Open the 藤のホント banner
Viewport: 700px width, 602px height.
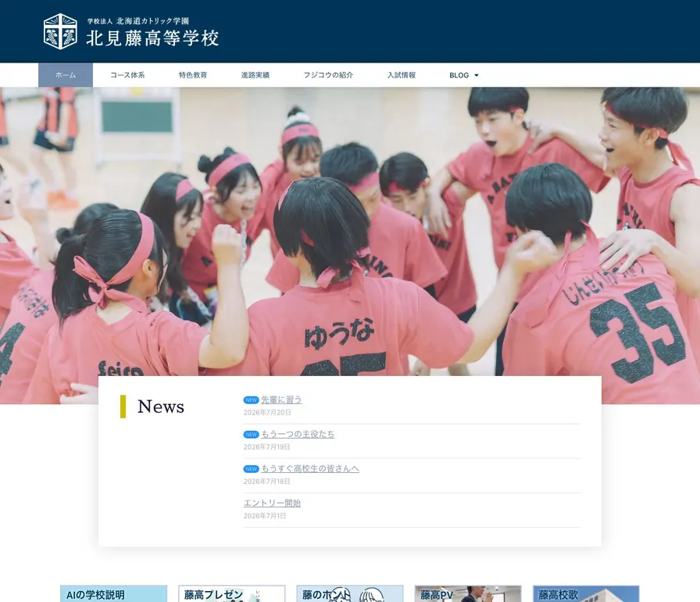(350, 594)
